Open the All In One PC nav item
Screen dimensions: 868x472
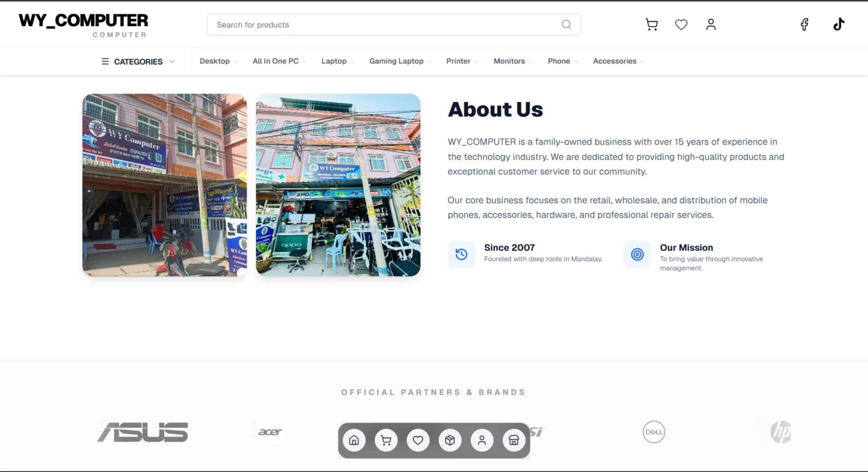click(275, 61)
